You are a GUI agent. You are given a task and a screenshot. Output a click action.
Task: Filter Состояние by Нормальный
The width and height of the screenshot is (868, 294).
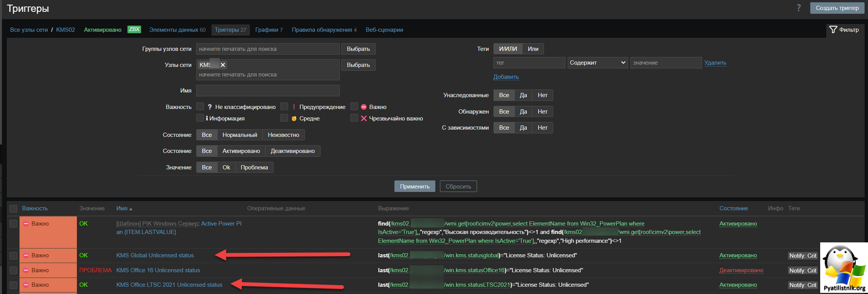tap(240, 135)
